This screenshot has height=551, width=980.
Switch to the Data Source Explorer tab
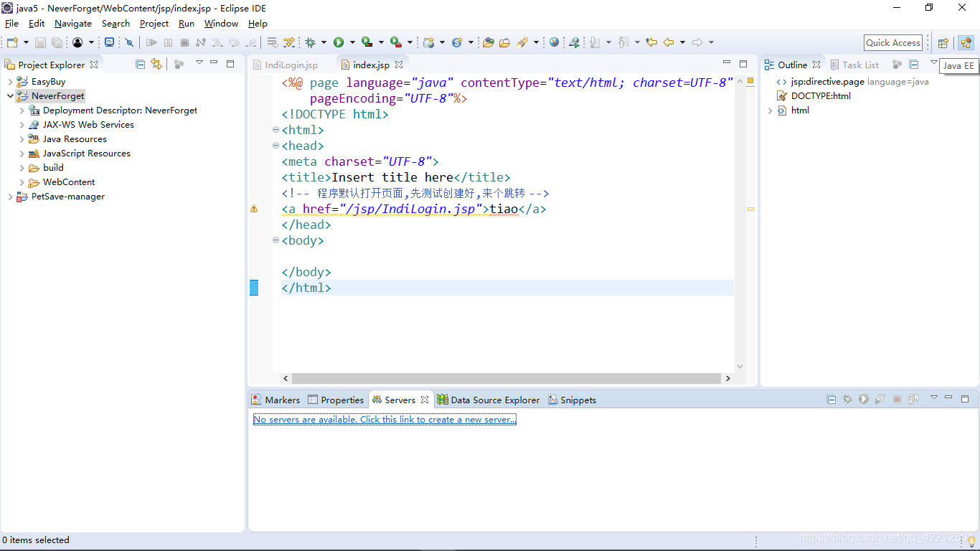click(x=489, y=400)
